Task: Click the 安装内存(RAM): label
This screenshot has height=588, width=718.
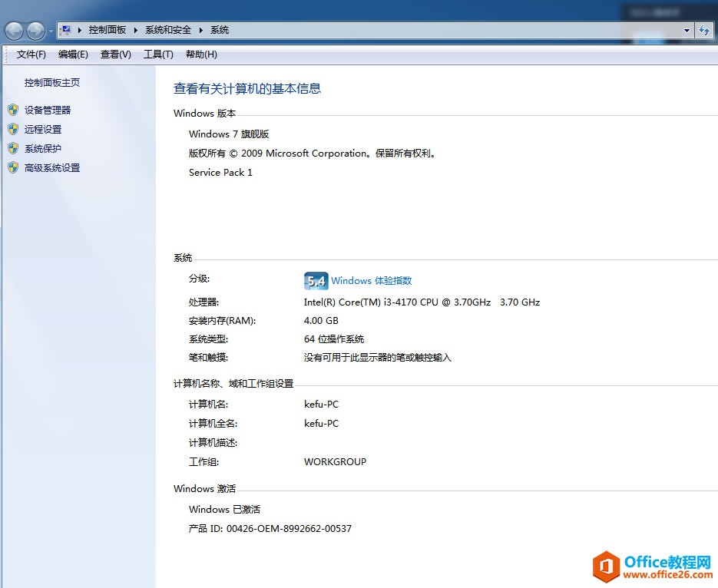Action: click(222, 321)
